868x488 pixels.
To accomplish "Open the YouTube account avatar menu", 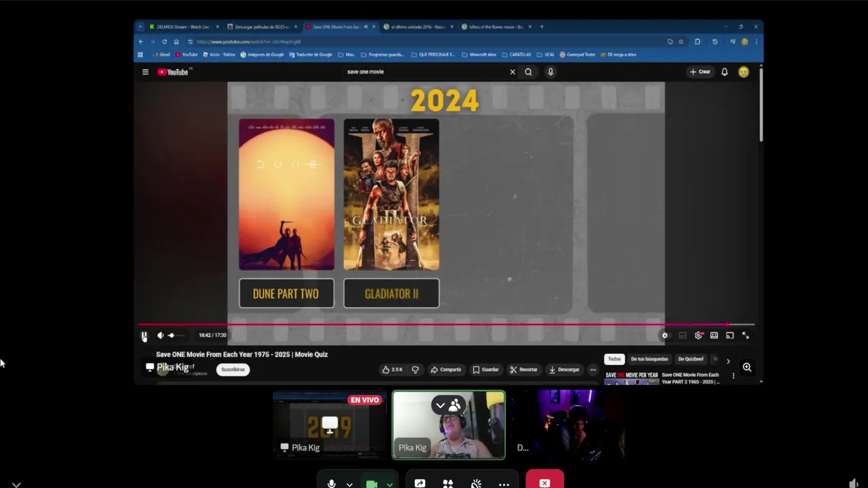I will click(744, 72).
